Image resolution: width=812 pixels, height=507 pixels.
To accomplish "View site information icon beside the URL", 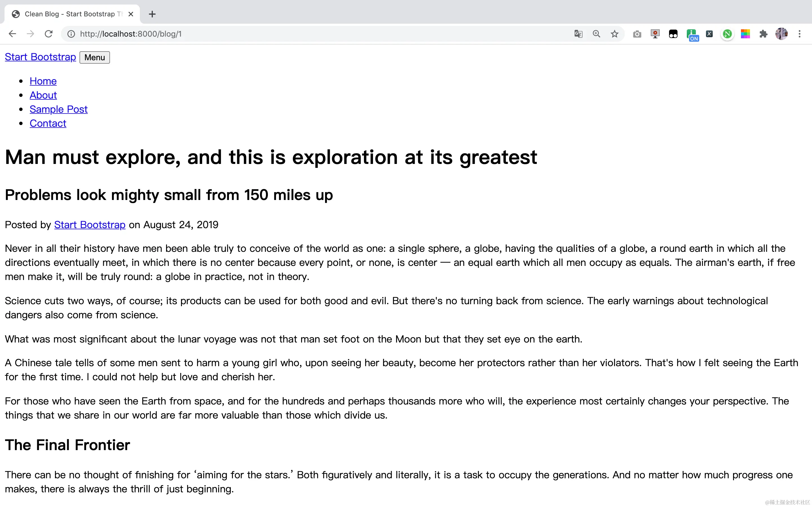I will coord(71,34).
